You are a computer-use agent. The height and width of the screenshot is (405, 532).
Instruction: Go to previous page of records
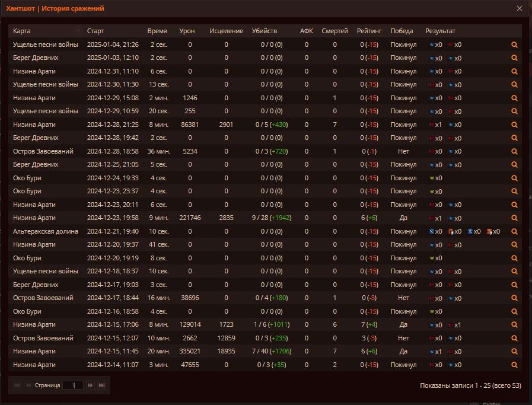(28, 385)
